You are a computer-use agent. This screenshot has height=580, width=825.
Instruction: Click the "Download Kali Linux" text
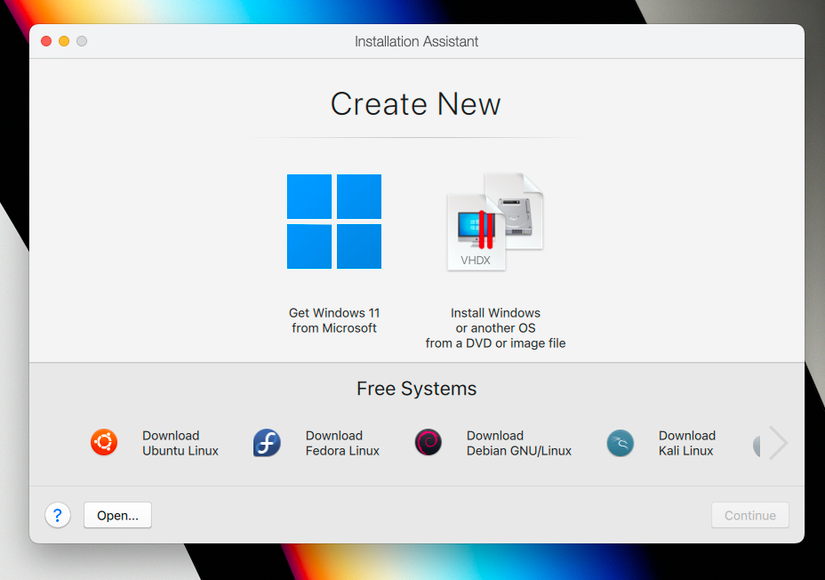click(x=686, y=443)
